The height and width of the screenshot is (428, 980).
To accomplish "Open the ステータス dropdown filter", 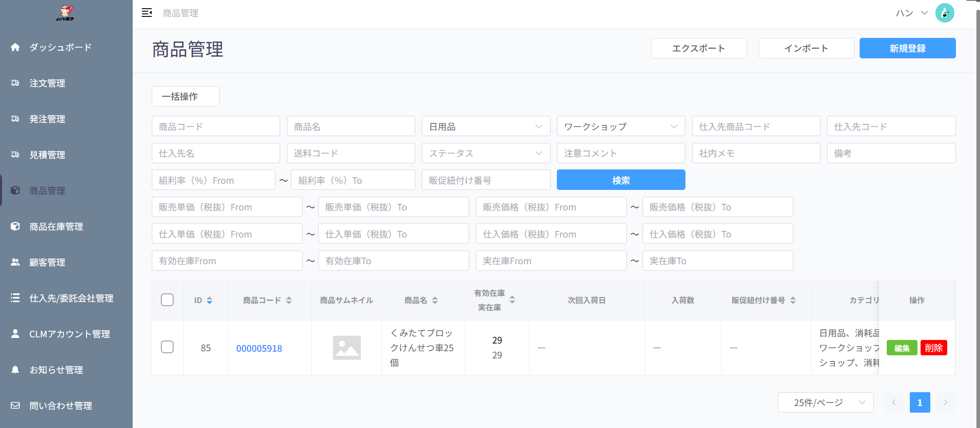I will point(485,153).
